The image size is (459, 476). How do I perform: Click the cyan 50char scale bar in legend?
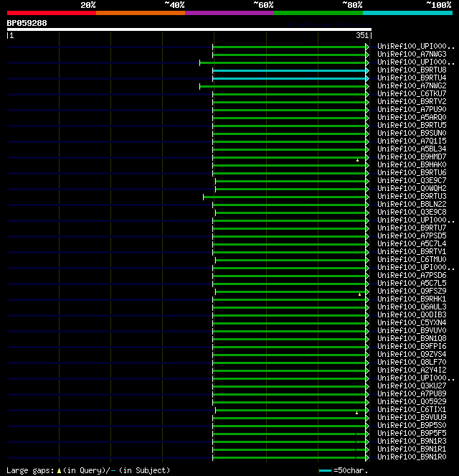tap(325, 470)
